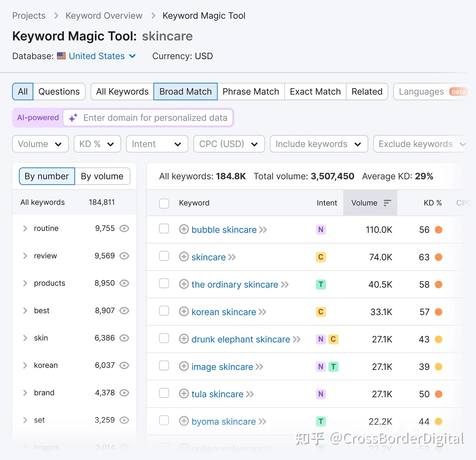
Task: Click orange KD indicator dot for skincare
Action: click(438, 257)
